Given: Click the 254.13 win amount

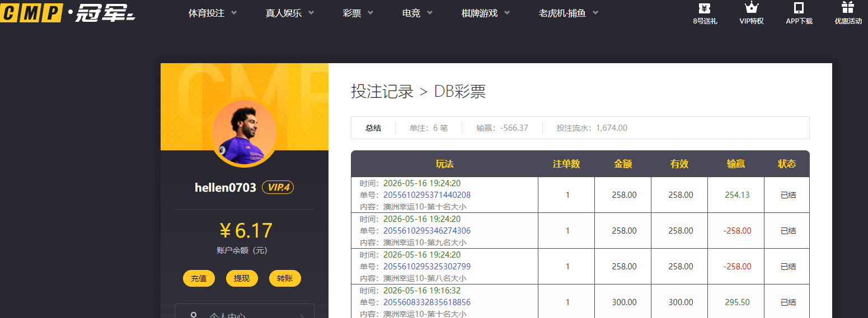Looking at the screenshot, I should point(737,195).
